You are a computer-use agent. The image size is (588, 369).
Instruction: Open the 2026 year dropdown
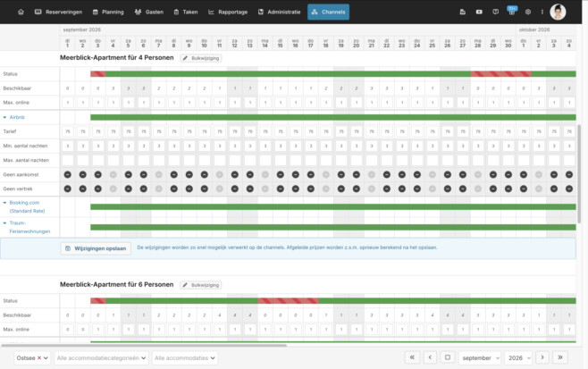[x=519, y=357]
